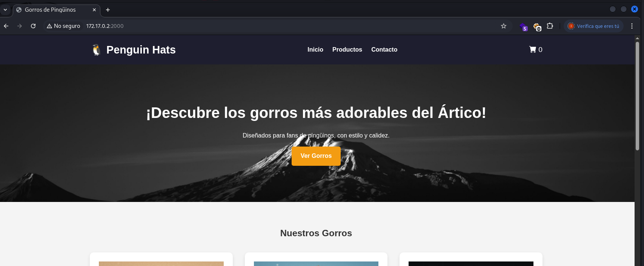644x266 pixels.
Task: Expand the tab search dropdown
Action: point(5,10)
